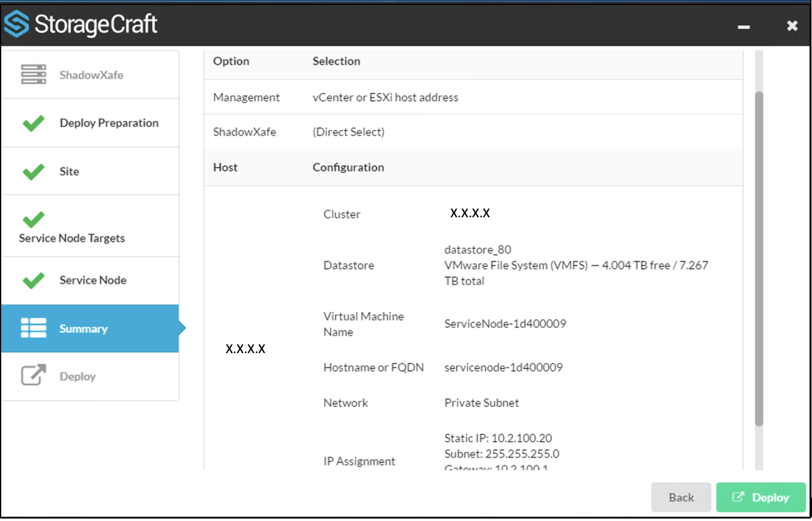Click the Service Node green checkmark
Viewport: 812px width, 521px height.
[x=33, y=280]
